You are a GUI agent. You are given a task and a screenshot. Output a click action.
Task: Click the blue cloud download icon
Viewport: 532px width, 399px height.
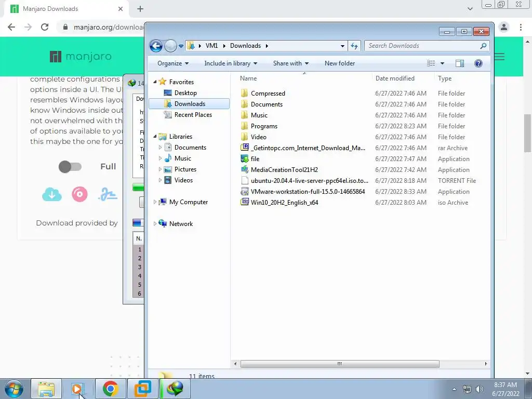(x=52, y=194)
